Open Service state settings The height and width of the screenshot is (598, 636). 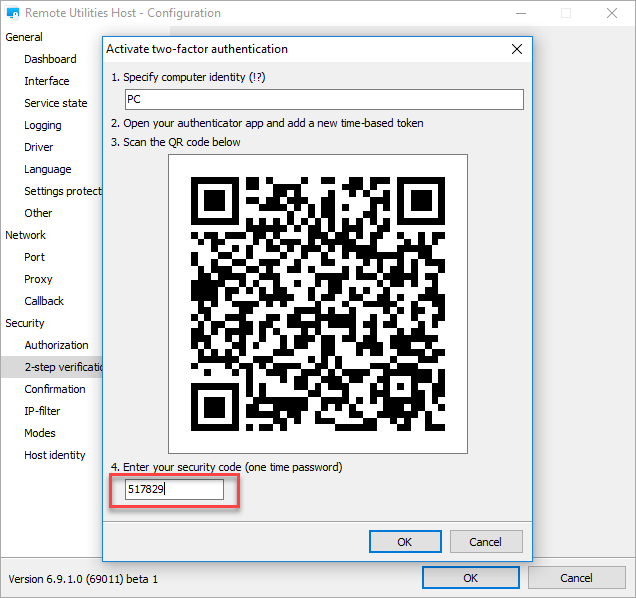pyautogui.click(x=56, y=103)
